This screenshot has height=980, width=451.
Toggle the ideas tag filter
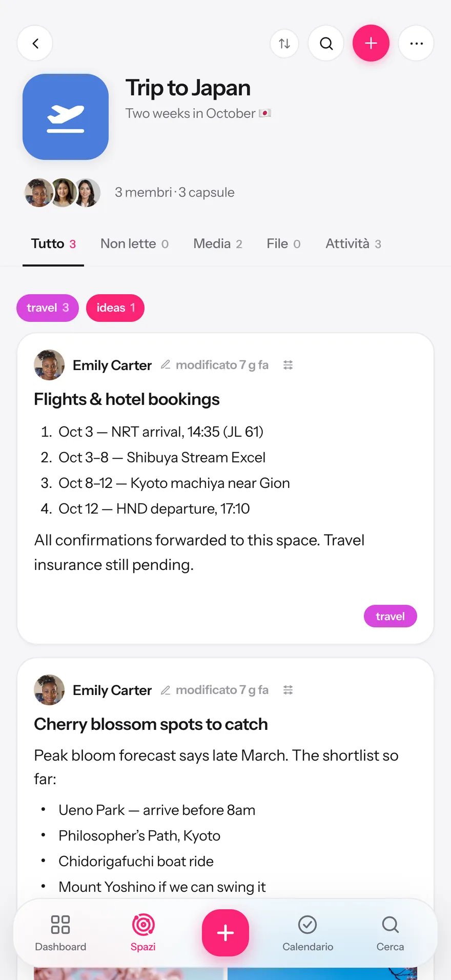[115, 308]
